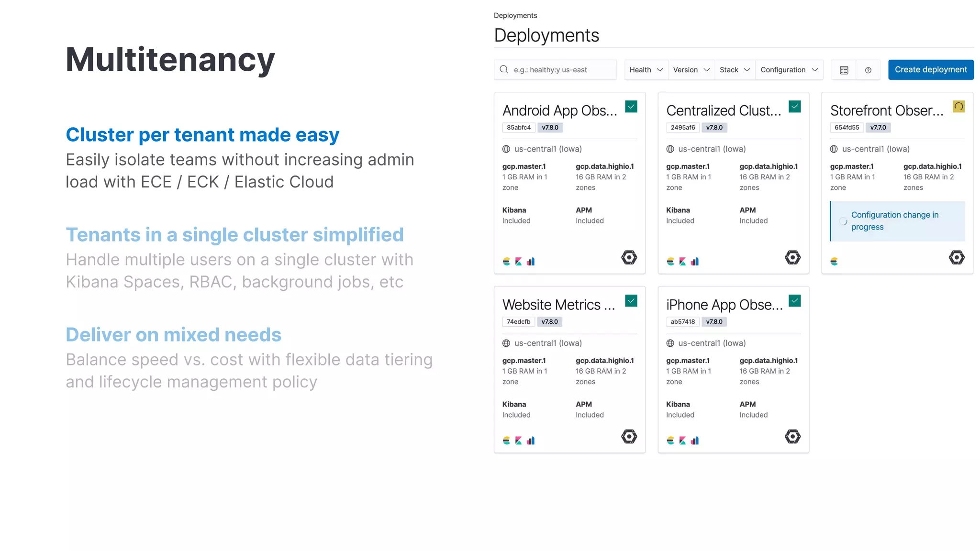Viewport: 980px width, 551px height.
Task: Open Google Cloud icon on Centralized Clust card
Action: [793, 257]
